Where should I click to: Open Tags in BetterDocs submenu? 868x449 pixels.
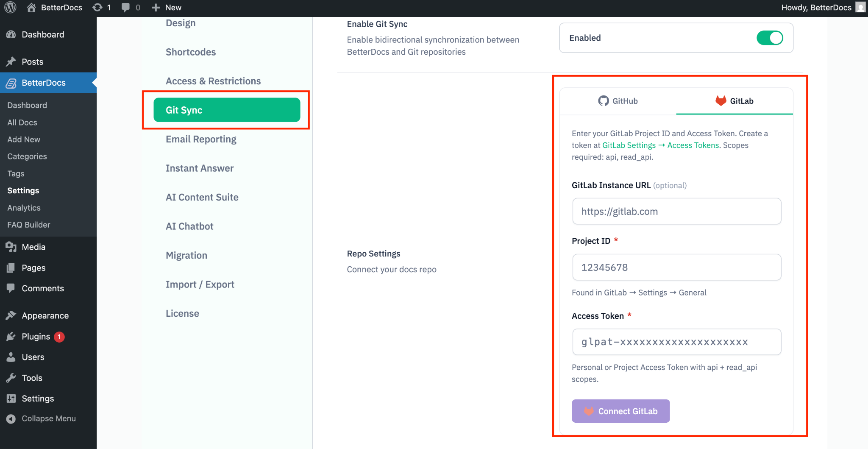point(16,173)
